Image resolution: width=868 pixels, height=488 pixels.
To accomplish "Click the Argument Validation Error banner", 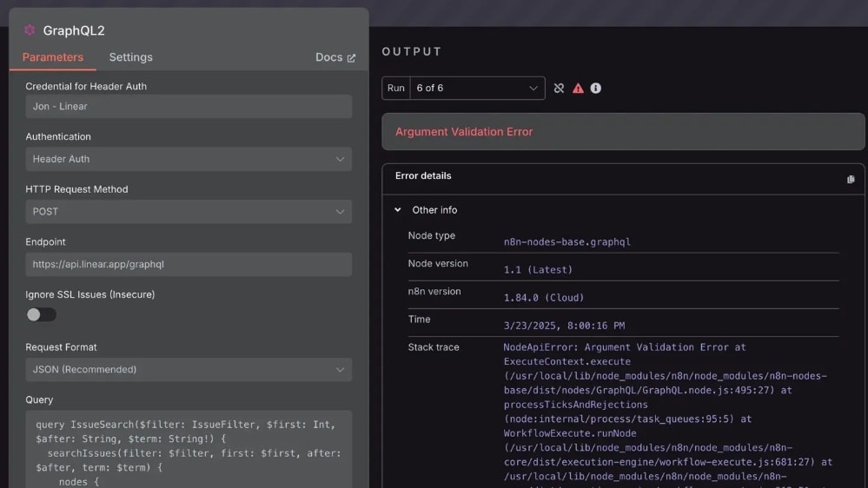I will [623, 132].
